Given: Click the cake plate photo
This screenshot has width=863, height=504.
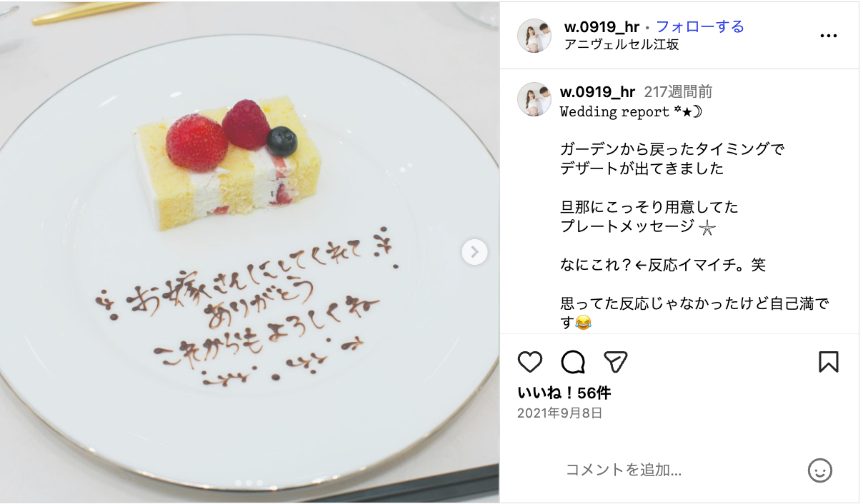Looking at the screenshot, I should coord(249,252).
